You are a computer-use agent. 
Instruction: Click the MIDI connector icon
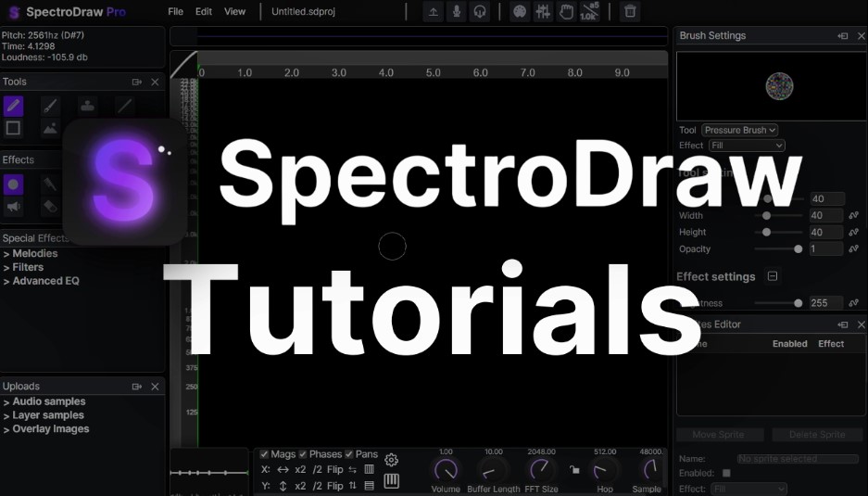tap(520, 12)
